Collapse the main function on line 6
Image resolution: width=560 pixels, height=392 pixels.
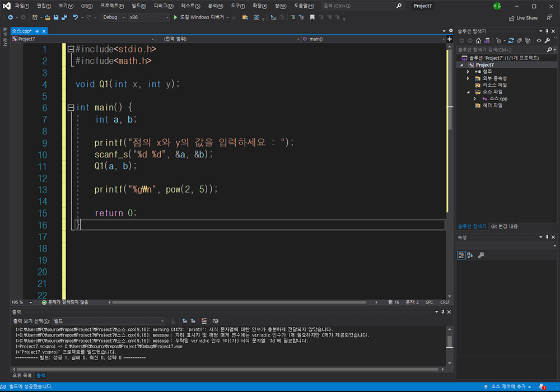[x=71, y=108]
